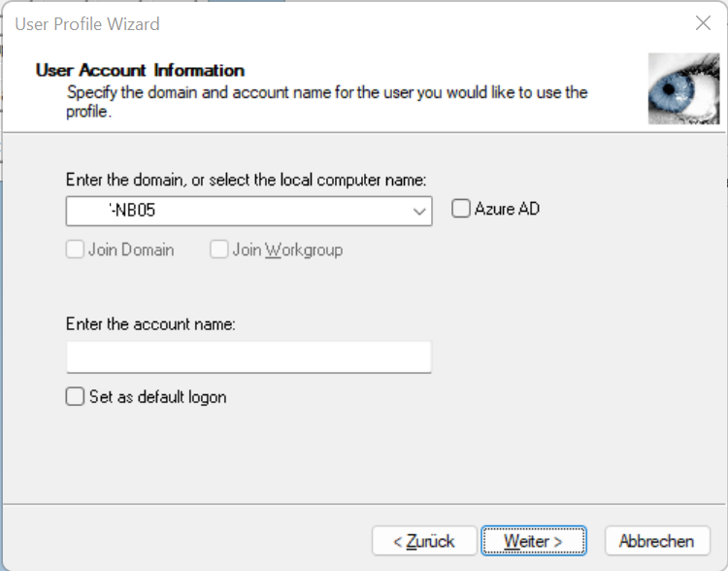The width and height of the screenshot is (728, 571).
Task: Click the 'Azure AD' label text
Action: coord(507,209)
